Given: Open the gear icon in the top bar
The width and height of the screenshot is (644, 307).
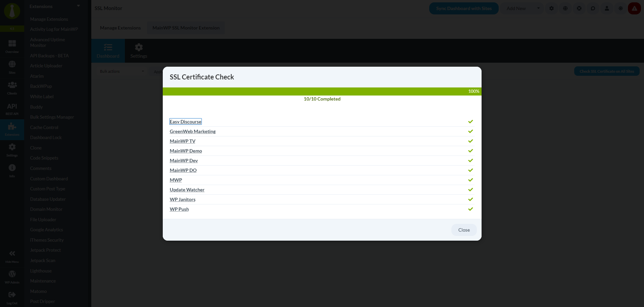Looking at the screenshot, I should click(551, 8).
